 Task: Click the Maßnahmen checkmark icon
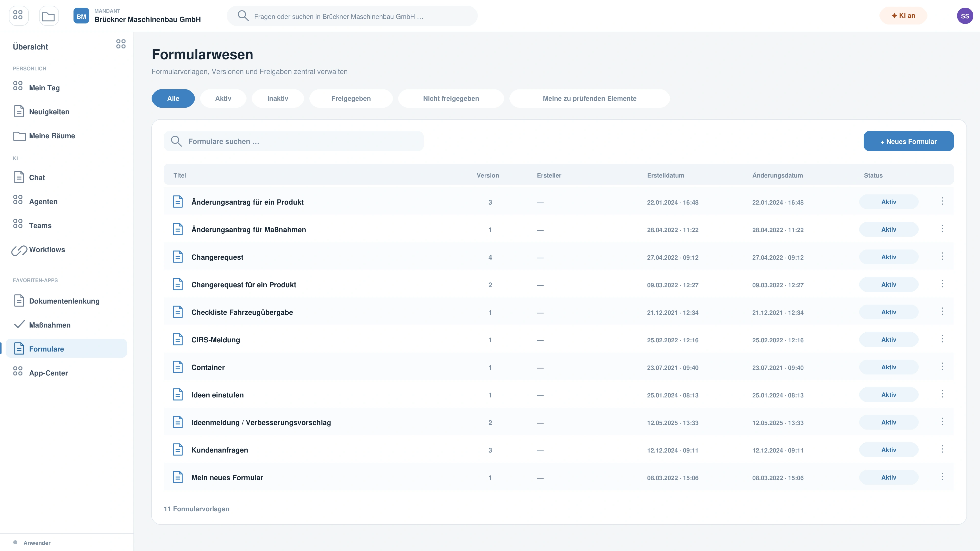(x=19, y=324)
